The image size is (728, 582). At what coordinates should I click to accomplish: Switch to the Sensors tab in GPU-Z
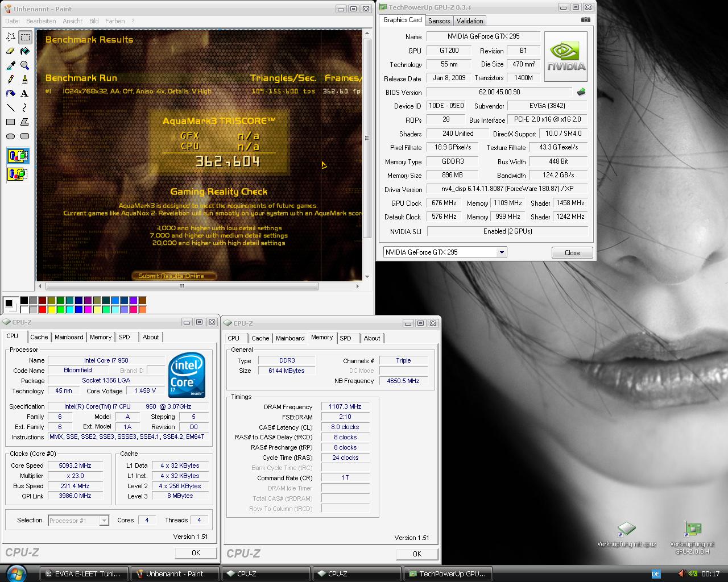(x=439, y=21)
